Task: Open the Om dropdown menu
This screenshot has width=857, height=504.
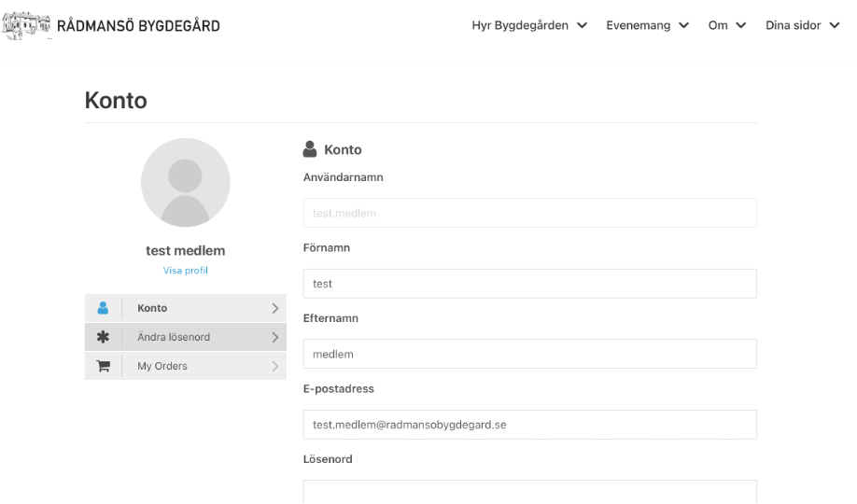Action: [727, 26]
